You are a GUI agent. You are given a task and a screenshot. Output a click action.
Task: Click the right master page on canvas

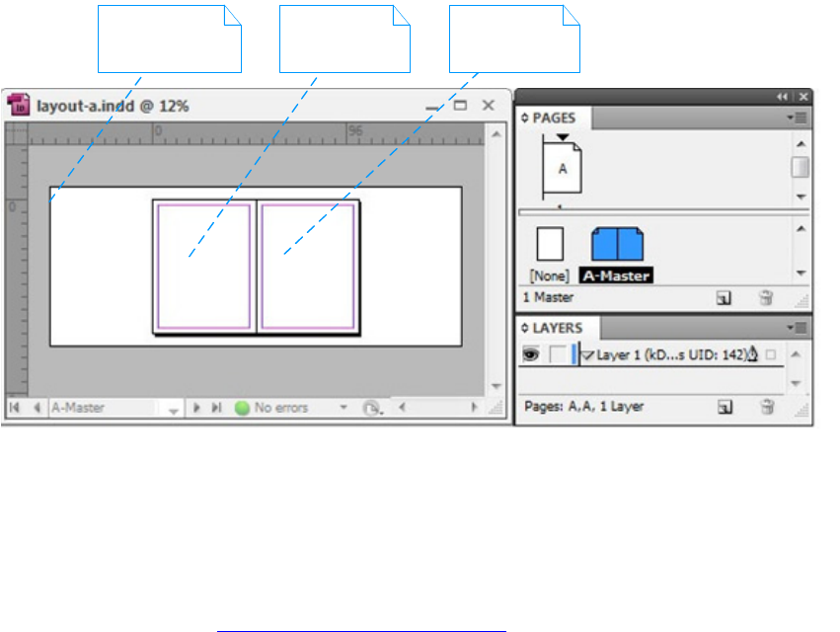point(308,267)
